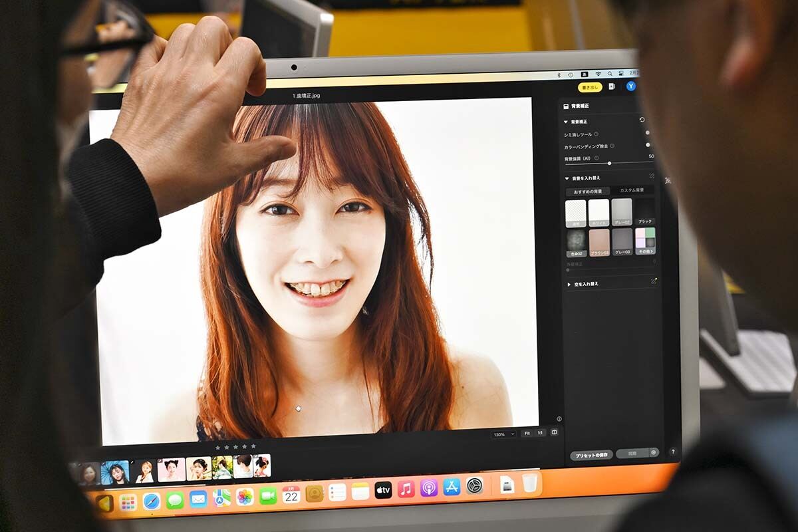Select the blue umbrella photo thumbnail
Screen dimensions: 798x532
tap(115, 473)
